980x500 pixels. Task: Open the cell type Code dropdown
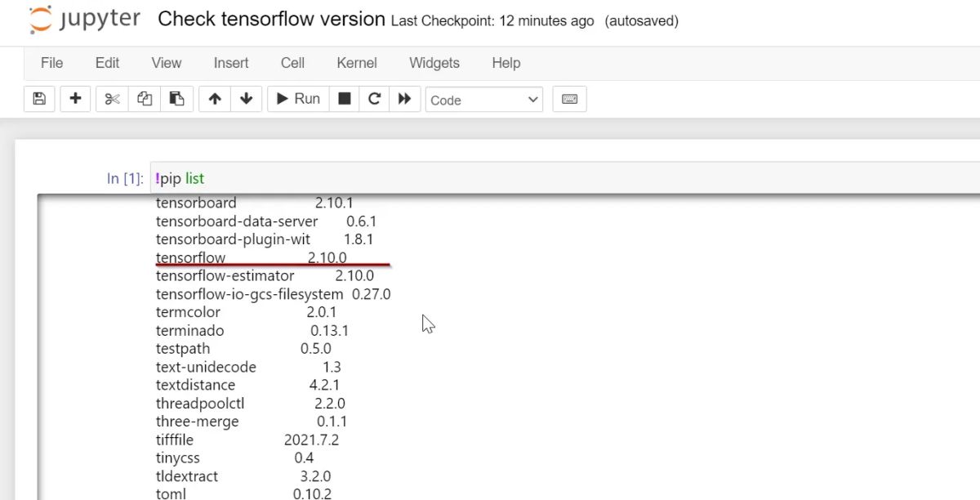coord(483,100)
